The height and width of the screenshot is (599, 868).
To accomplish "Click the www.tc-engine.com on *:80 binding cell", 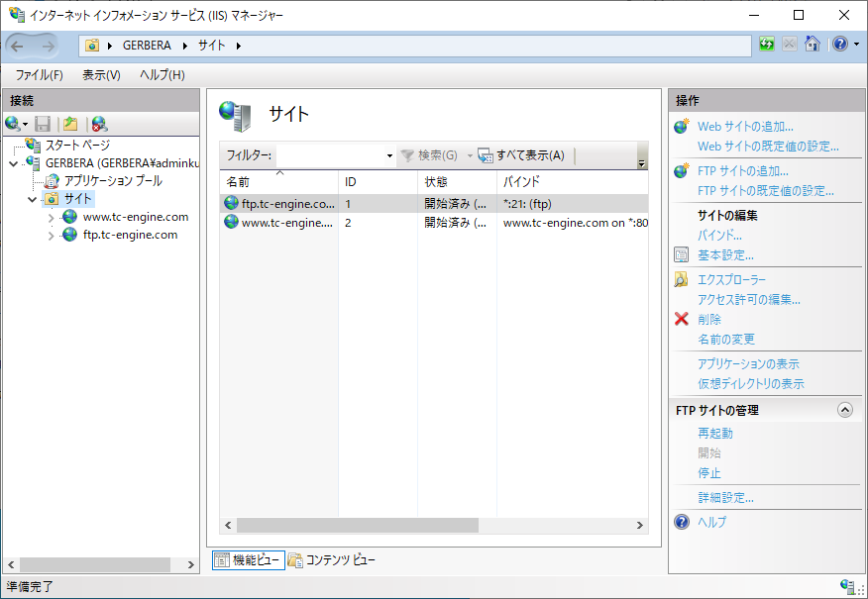I will click(x=575, y=223).
